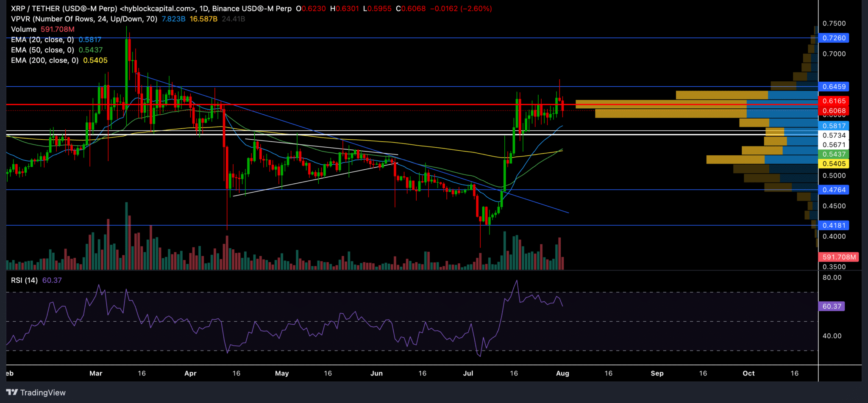The width and height of the screenshot is (868, 403).
Task: Click the blue 0.5817 EMA label
Action: [834, 126]
